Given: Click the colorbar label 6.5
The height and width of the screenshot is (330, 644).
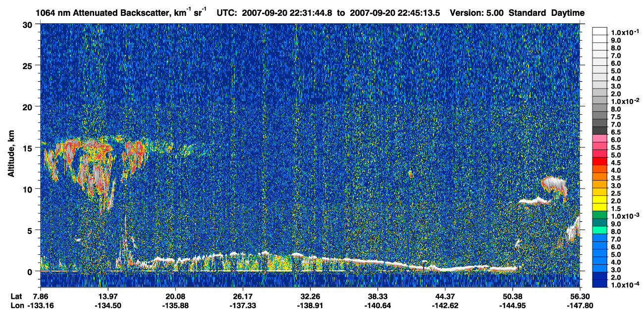Looking at the screenshot, I should (x=616, y=132).
